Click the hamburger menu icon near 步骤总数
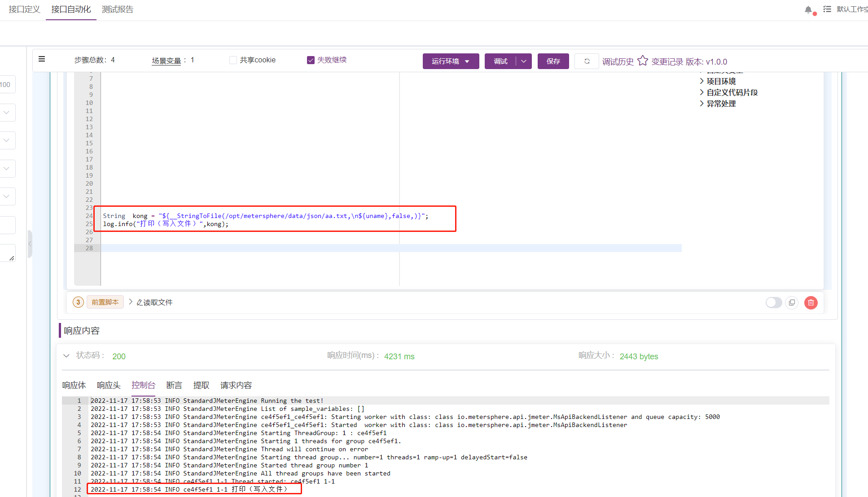 pos(42,59)
